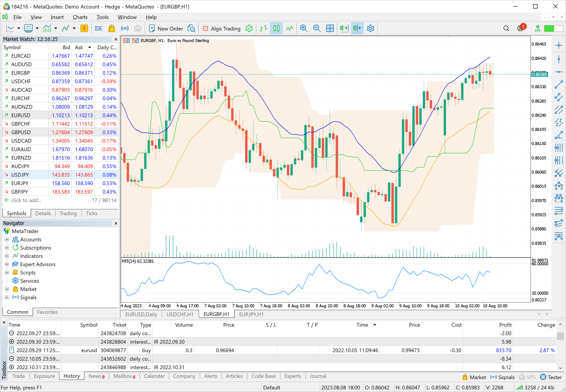Expand the Accounts tree node
The height and width of the screenshot is (392, 566).
(7, 240)
